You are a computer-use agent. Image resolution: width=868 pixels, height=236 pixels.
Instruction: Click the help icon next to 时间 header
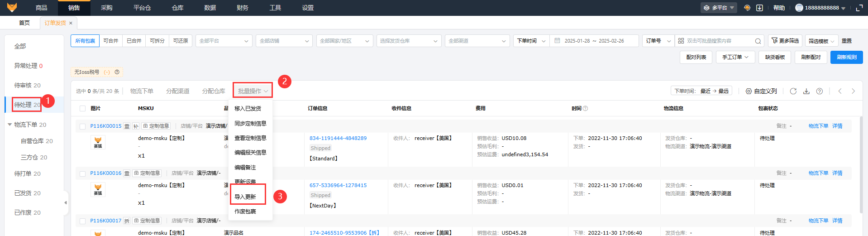585,109
